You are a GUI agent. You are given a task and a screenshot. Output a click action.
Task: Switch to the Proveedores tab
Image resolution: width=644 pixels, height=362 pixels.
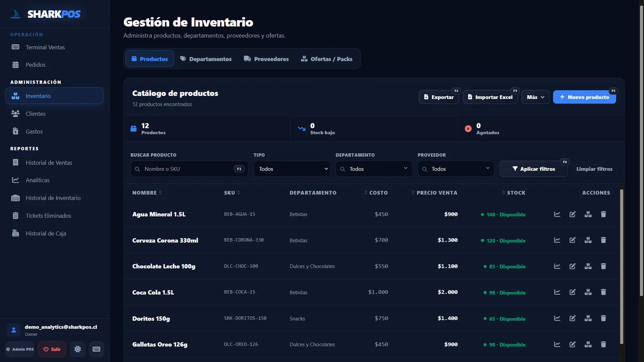[266, 59]
